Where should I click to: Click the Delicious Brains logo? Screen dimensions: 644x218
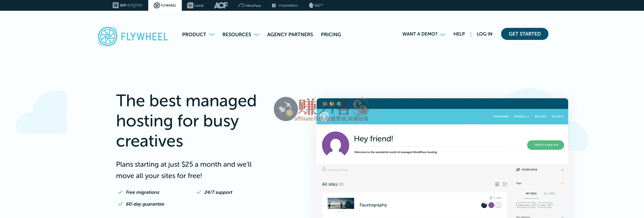tap(316, 5)
